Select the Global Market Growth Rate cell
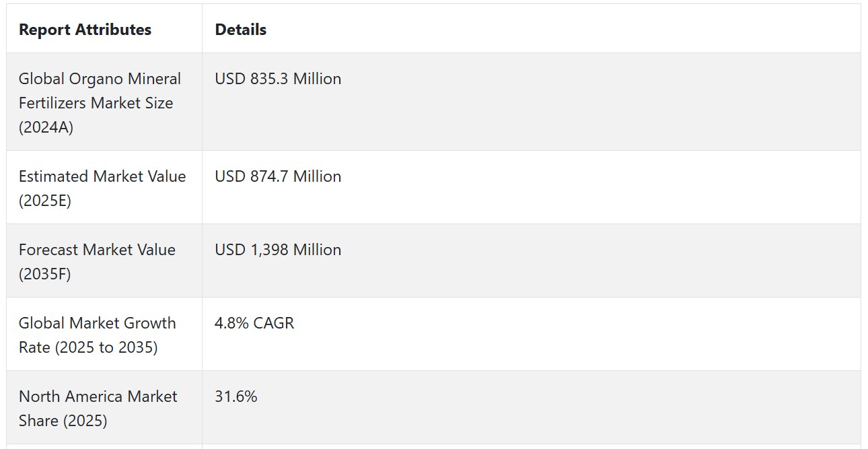The image size is (868, 449). coord(104,335)
